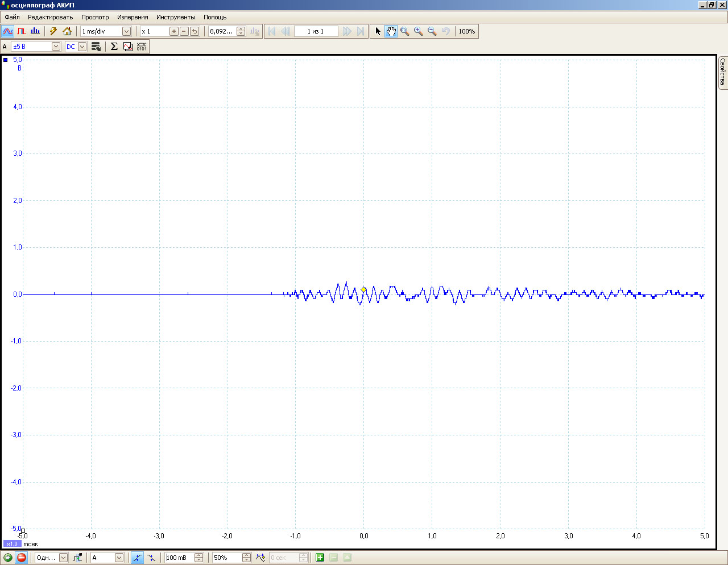This screenshot has height=565, width=728.
Task: Click the serial decoding 0101 icon
Action: [x=142, y=47]
